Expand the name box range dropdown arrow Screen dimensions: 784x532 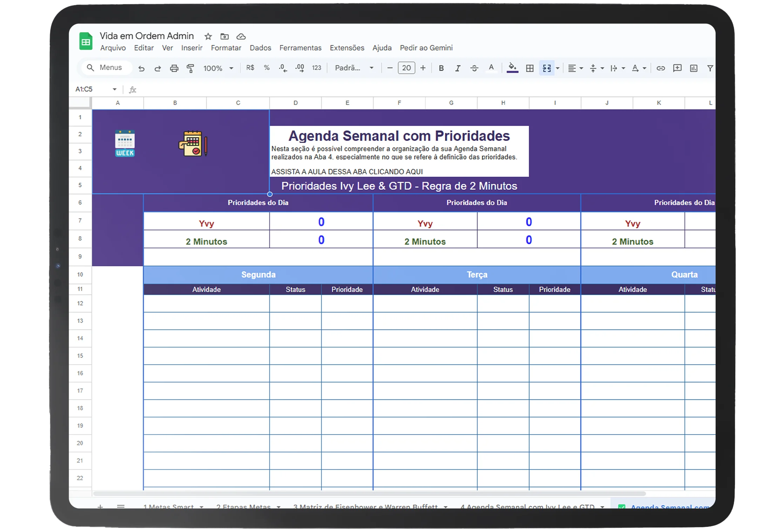pos(114,89)
